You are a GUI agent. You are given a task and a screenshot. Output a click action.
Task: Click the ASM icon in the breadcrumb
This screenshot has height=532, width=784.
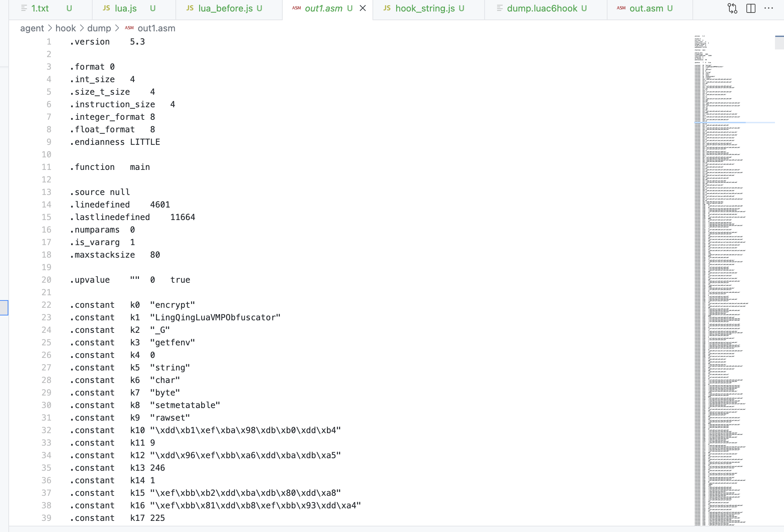(x=129, y=28)
